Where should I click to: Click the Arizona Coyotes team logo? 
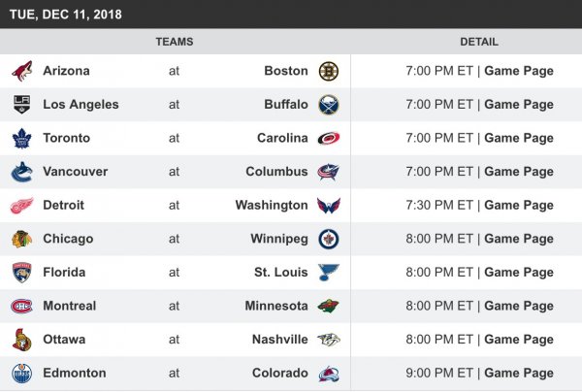click(21, 71)
